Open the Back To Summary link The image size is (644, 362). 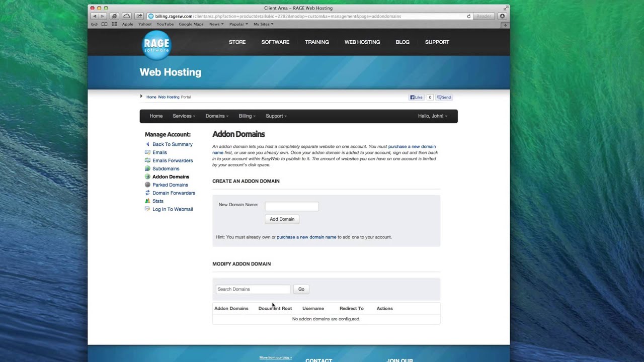click(173, 144)
